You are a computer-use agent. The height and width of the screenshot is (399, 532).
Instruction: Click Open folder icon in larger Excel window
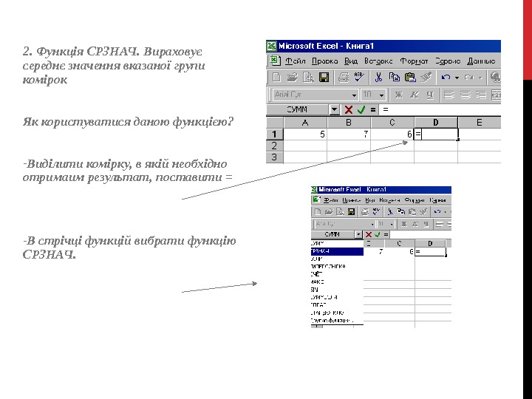click(292, 78)
